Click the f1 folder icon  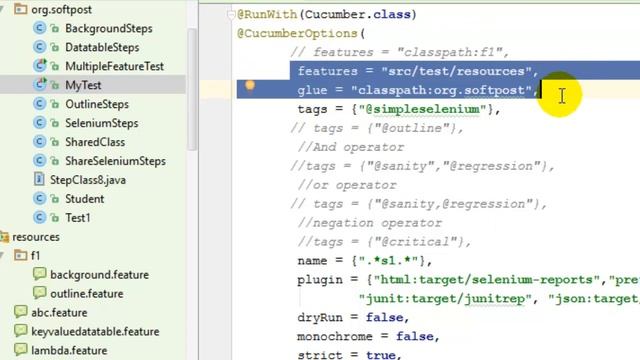point(20,256)
